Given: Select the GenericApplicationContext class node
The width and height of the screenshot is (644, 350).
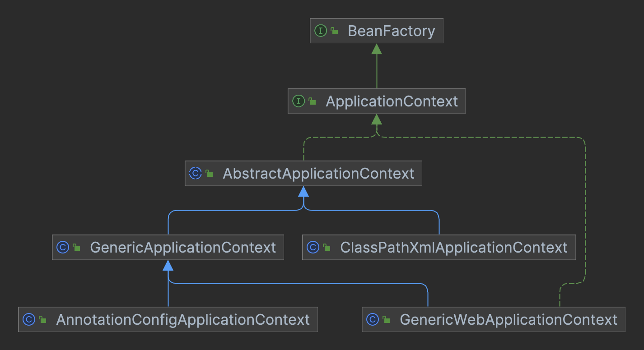Looking at the screenshot, I should tap(168, 247).
